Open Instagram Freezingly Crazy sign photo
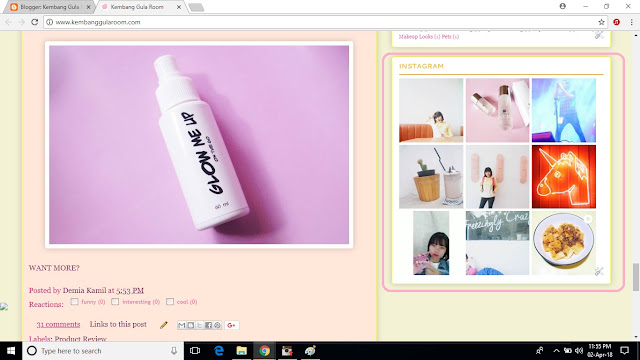The height and width of the screenshot is (360, 640). 497,243
